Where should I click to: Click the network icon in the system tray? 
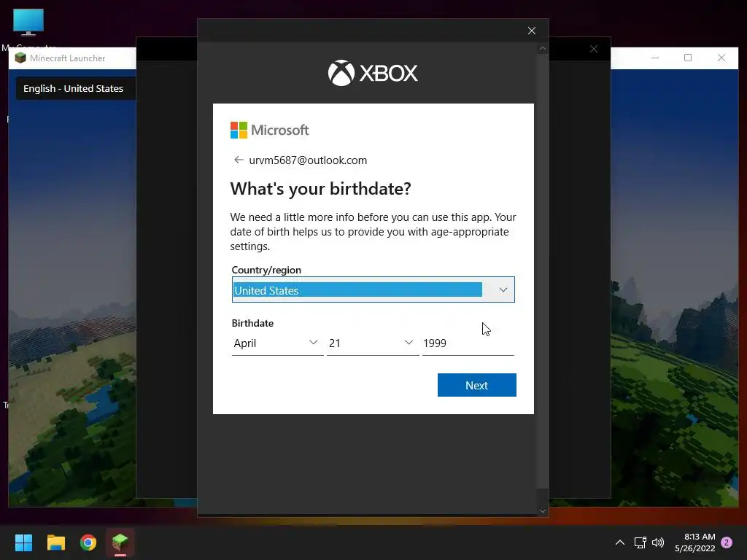640,542
